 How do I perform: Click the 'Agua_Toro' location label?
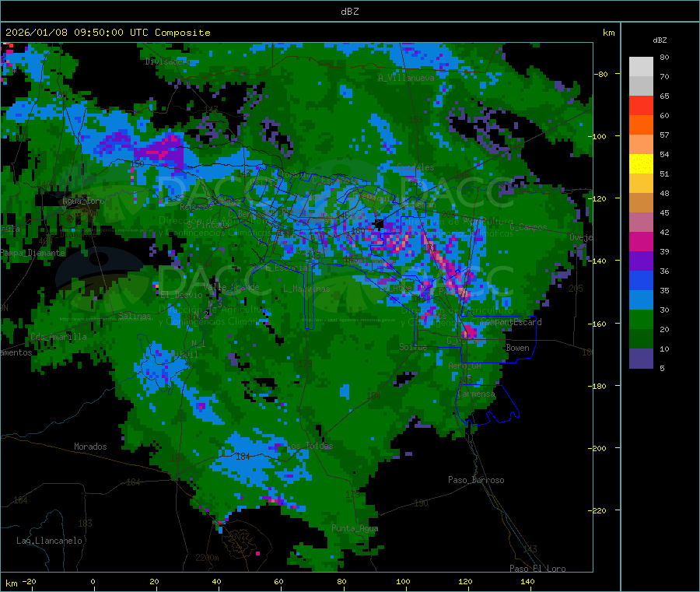tap(83, 201)
